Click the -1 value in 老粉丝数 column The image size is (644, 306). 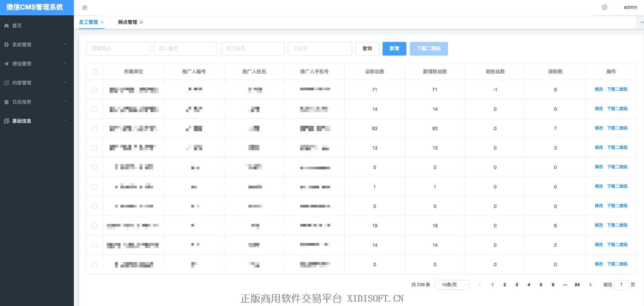(495, 90)
